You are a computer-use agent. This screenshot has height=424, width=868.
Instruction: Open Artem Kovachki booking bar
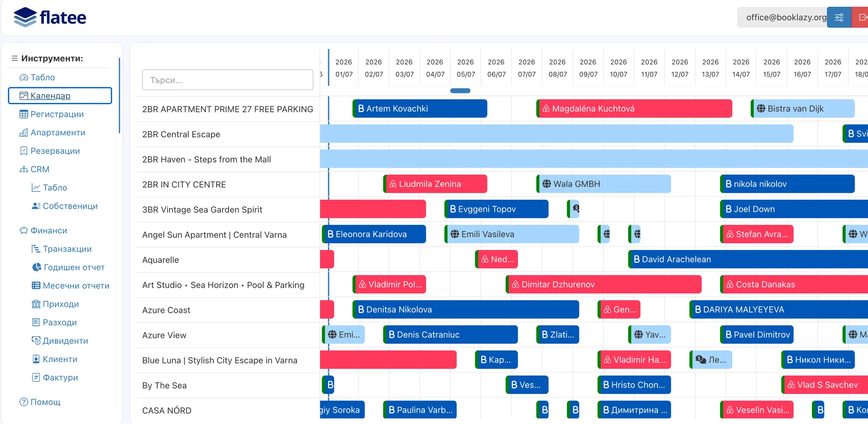coord(420,108)
